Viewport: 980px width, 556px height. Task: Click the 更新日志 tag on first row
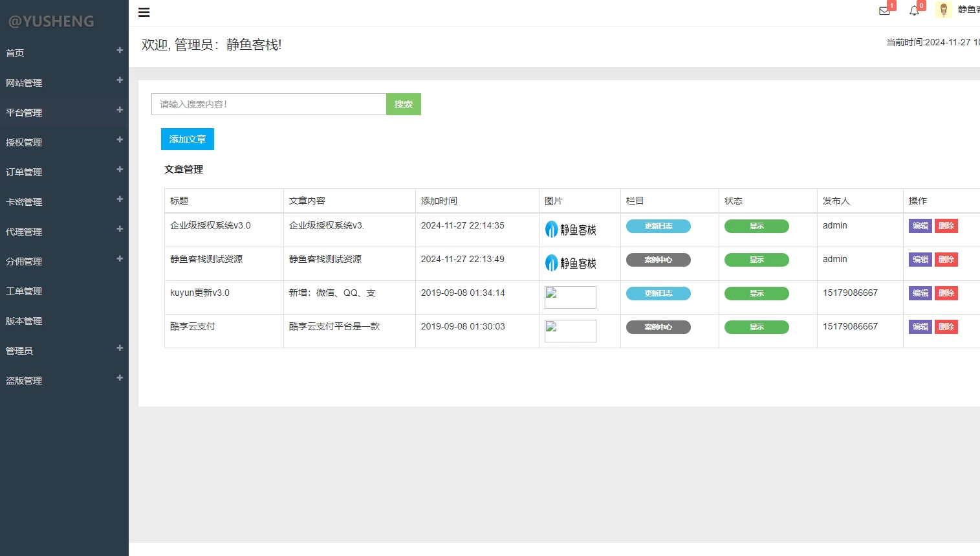pos(658,226)
